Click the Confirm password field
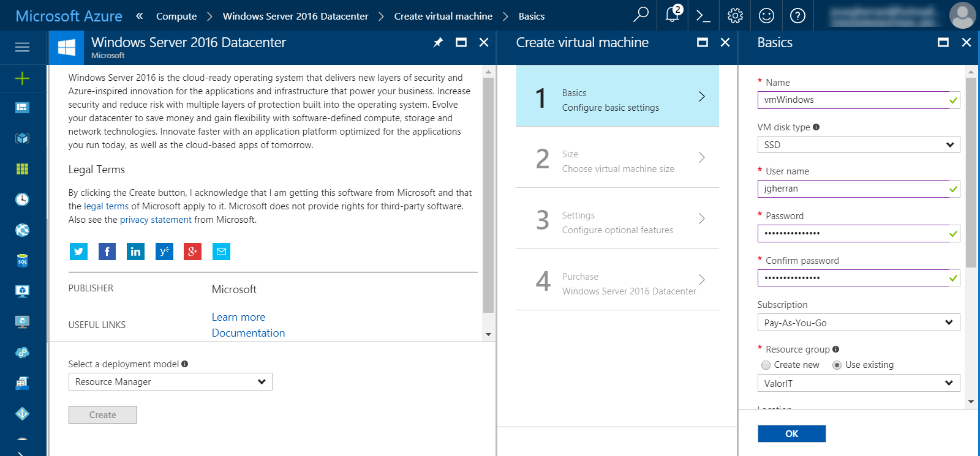 (x=859, y=278)
